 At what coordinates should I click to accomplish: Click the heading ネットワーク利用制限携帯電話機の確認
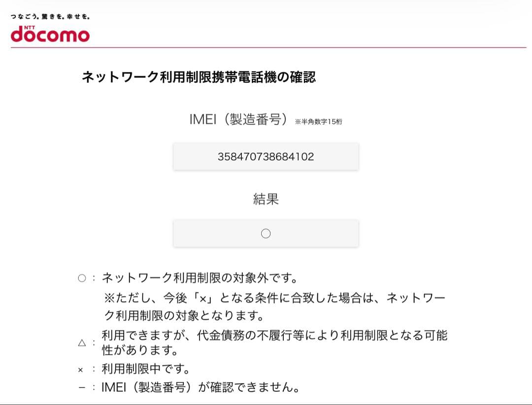pyautogui.click(x=199, y=77)
